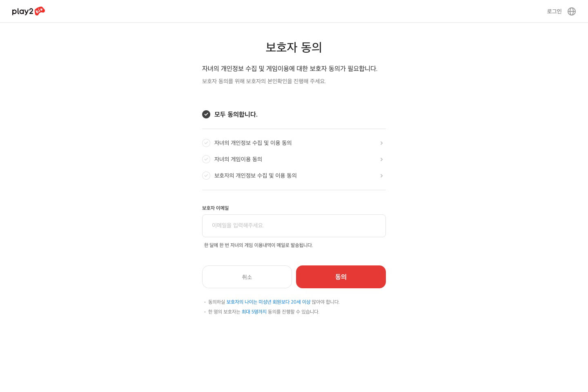Click the 최대 5명까지 blue highlighted text
This screenshot has height=392, width=588.
[254, 312]
